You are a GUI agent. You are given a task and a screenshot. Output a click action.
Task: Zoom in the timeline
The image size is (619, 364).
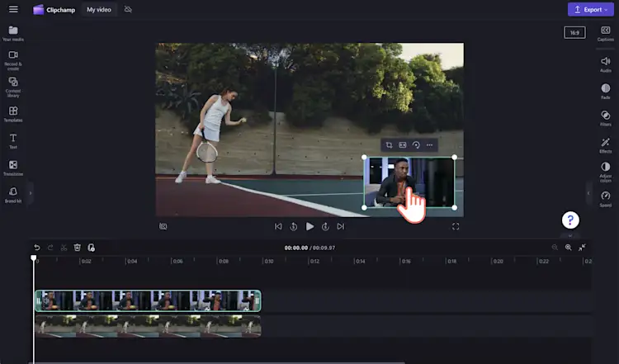(568, 247)
